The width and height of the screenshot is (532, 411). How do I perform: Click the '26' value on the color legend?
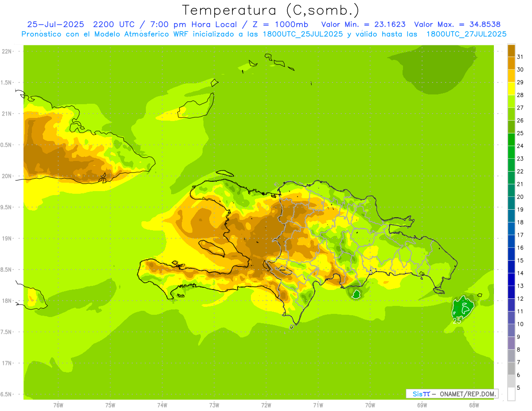(520, 121)
